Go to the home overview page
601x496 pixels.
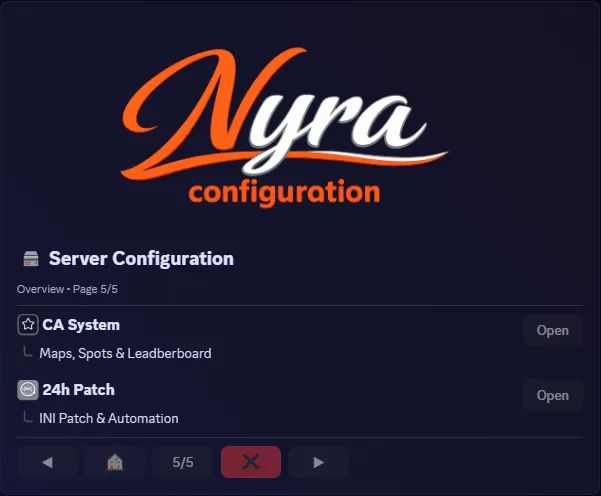click(115, 462)
